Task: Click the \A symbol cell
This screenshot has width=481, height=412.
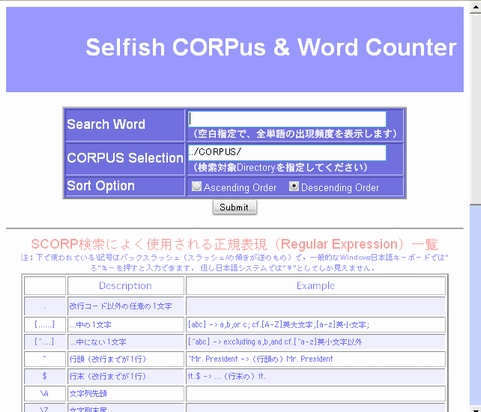Action: point(45,394)
